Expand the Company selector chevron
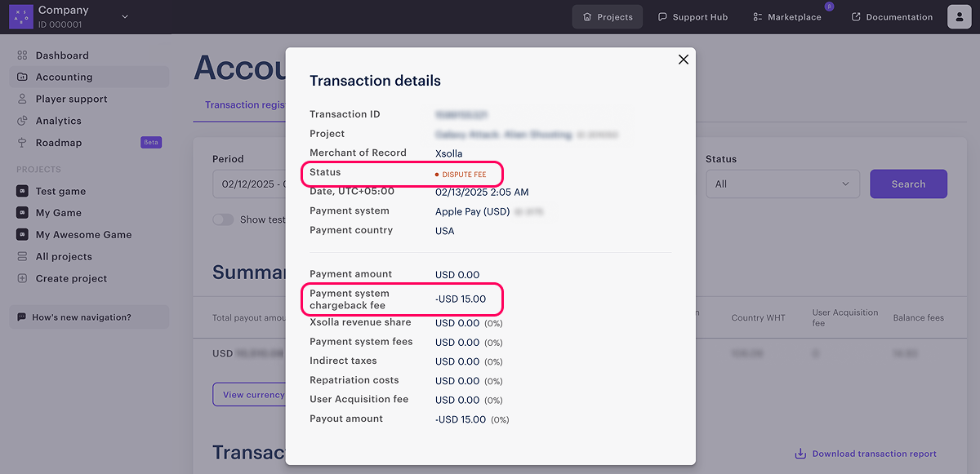The image size is (980, 474). [x=125, y=16]
